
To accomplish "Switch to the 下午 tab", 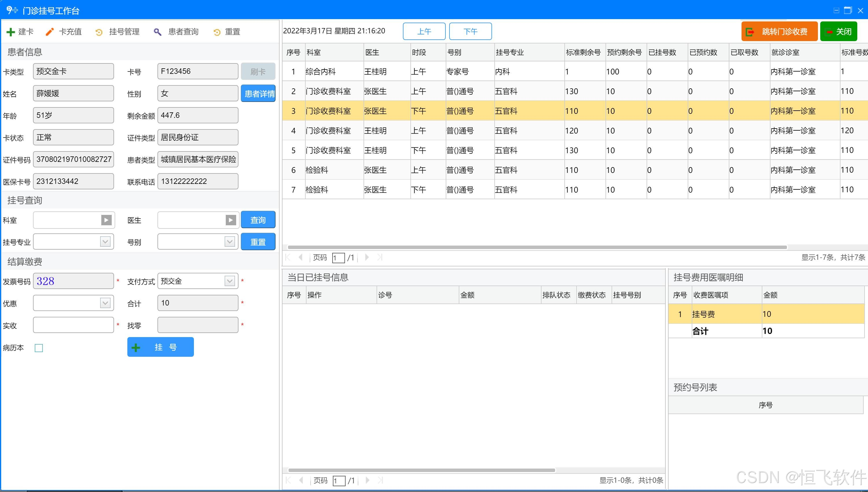I will click(x=470, y=32).
